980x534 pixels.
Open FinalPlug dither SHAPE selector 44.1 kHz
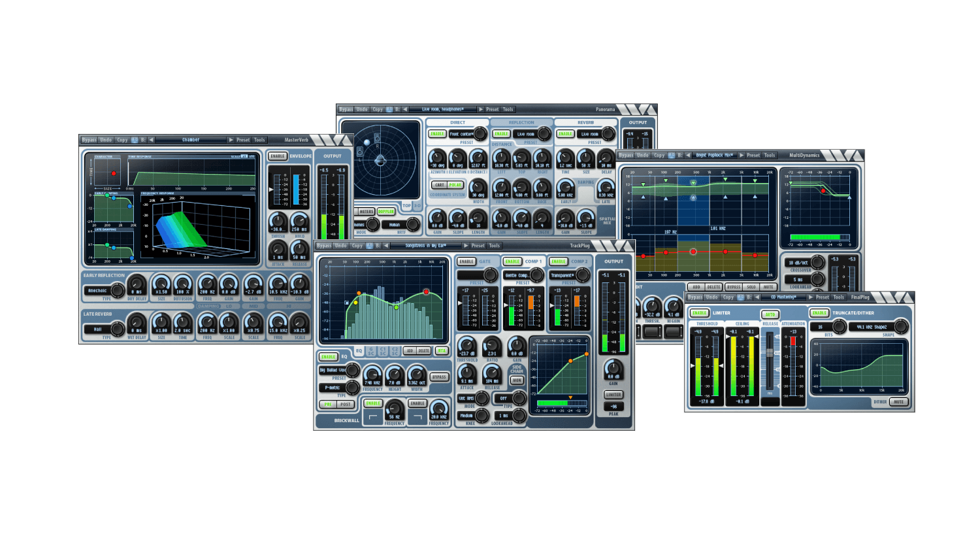coord(878,326)
